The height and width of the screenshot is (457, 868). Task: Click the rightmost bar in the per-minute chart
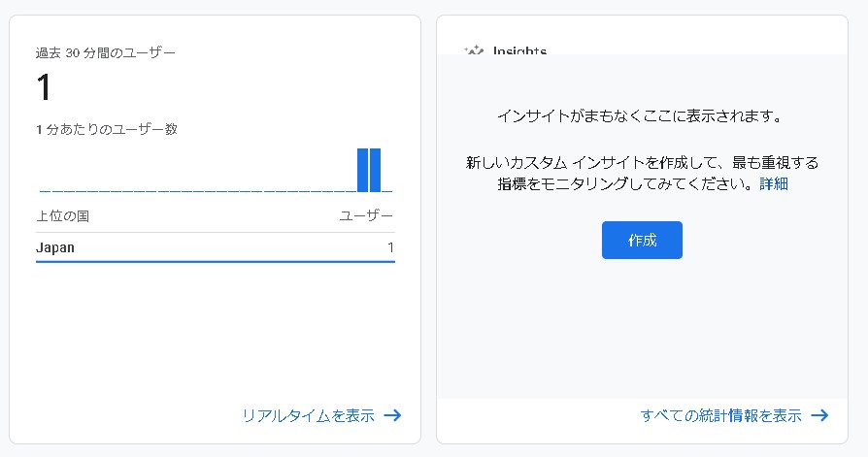(x=375, y=170)
